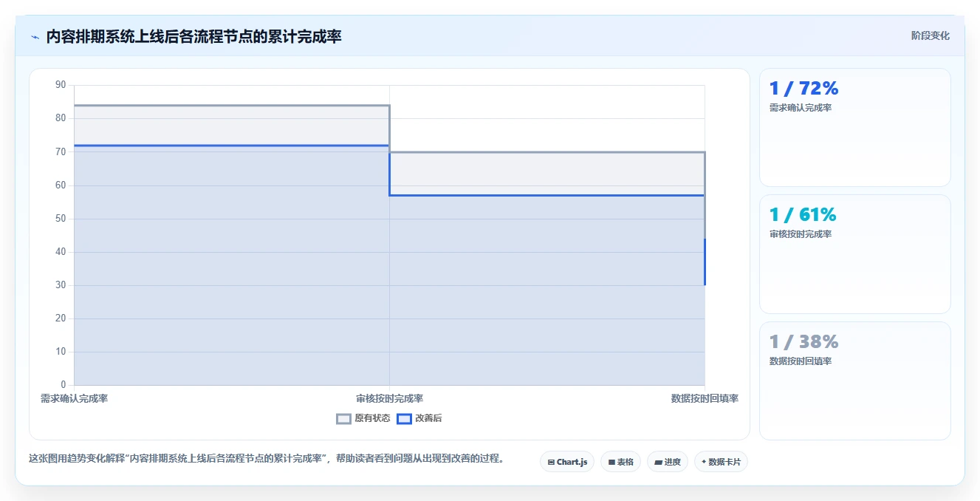Open the 需求确认完成率 72% card
Image resolution: width=980 pixels, height=501 pixels.
coord(855,127)
